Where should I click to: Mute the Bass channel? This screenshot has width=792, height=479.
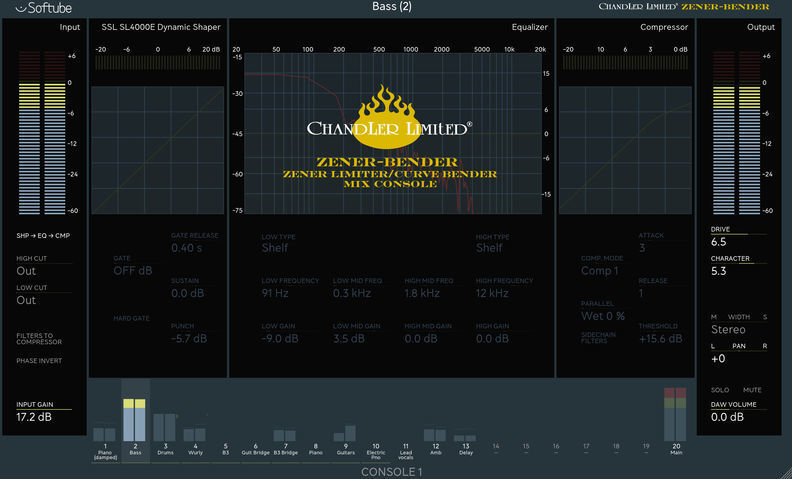click(752, 390)
